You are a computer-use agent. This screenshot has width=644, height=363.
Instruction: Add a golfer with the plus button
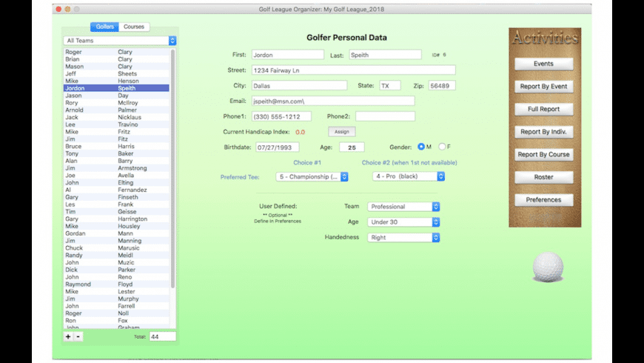pyautogui.click(x=68, y=336)
